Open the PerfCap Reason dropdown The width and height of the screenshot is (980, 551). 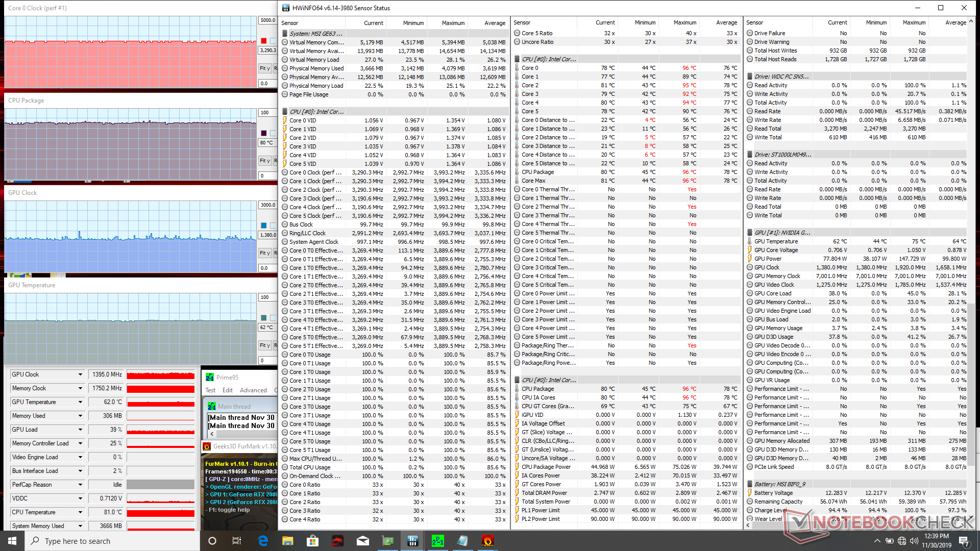80,485
